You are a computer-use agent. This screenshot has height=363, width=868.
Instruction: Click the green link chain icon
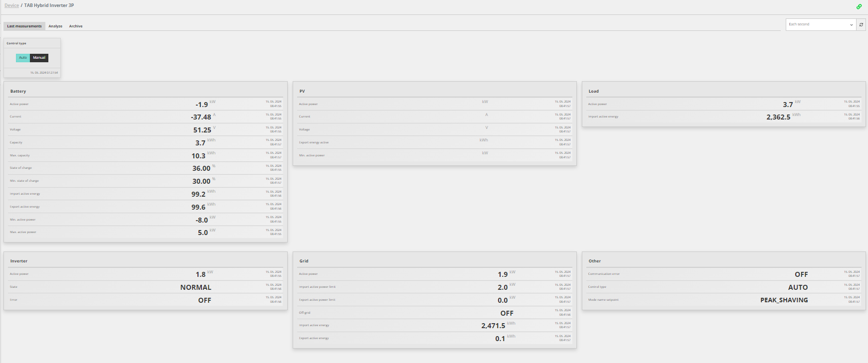click(859, 6)
